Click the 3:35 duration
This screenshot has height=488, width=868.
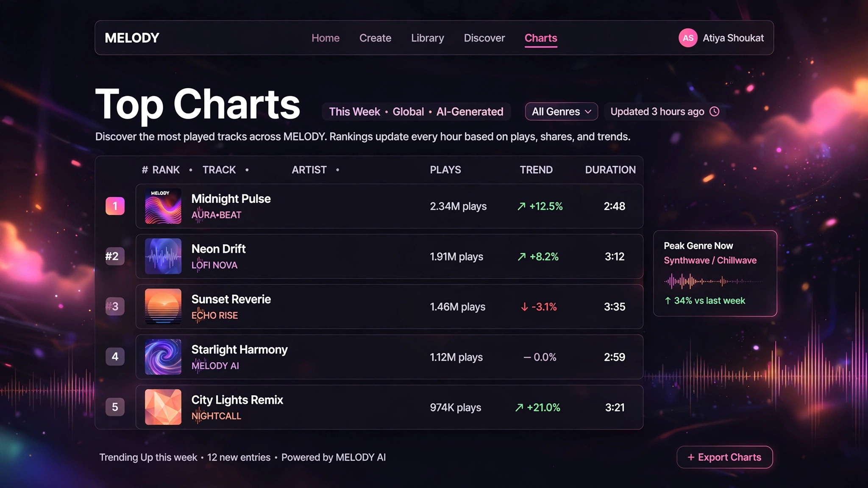(615, 307)
